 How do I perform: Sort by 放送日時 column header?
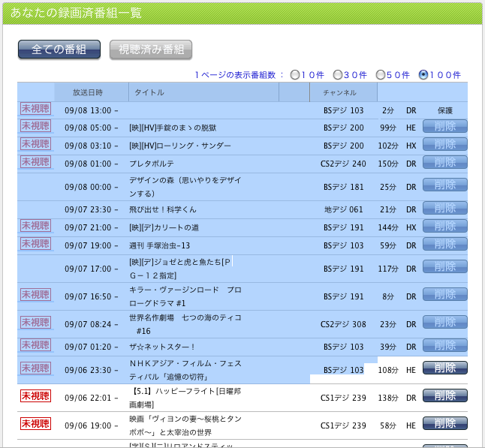pos(91,92)
